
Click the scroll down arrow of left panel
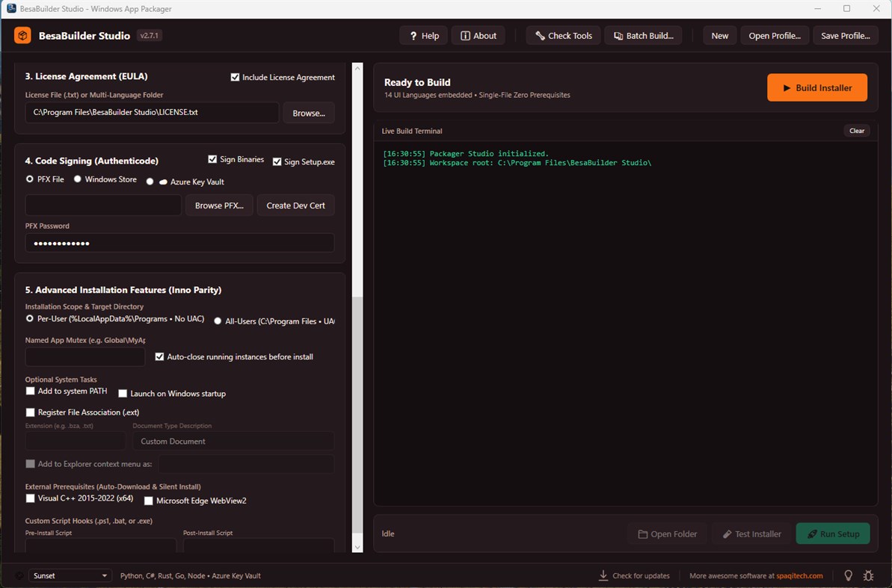(357, 547)
